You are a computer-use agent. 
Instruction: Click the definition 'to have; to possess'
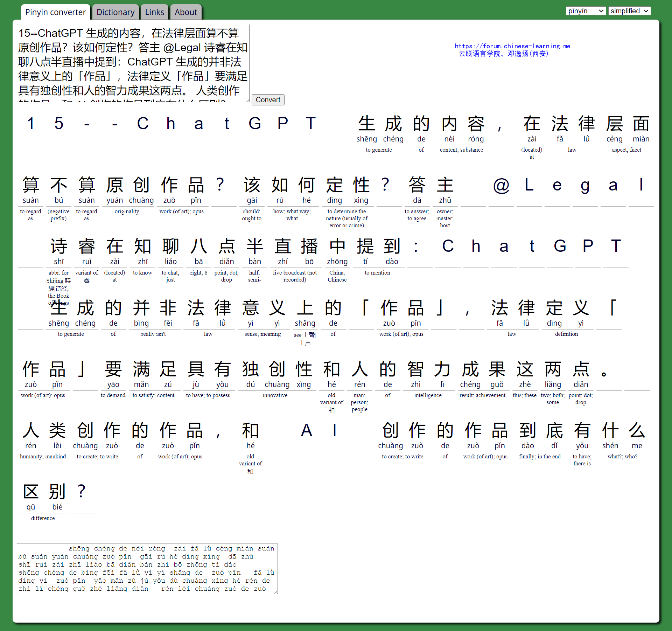(x=208, y=395)
